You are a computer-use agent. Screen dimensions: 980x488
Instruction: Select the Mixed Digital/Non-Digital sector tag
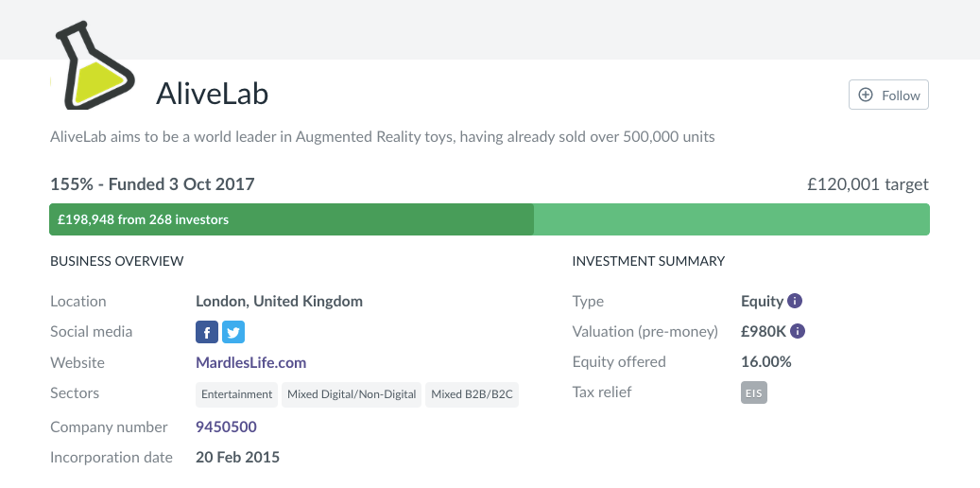pos(352,394)
